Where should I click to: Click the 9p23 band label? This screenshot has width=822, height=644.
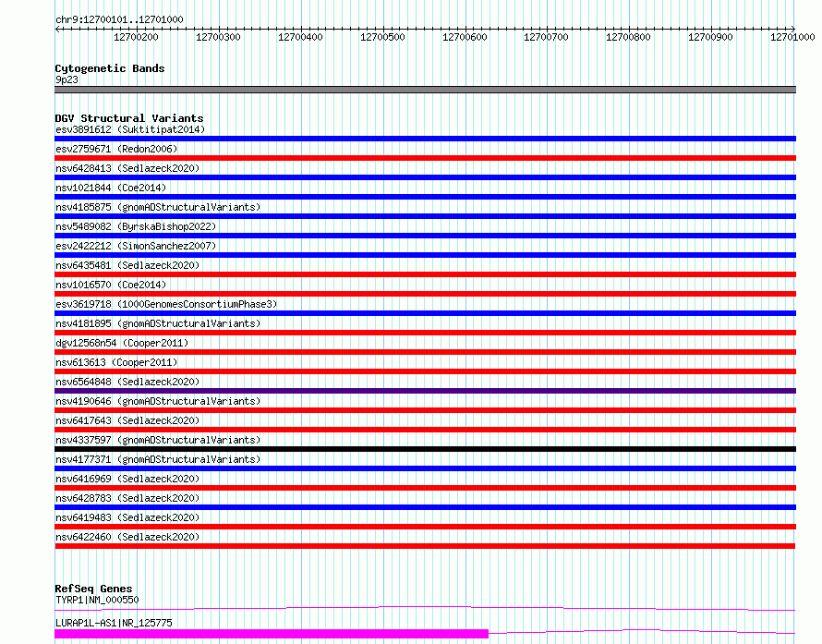tap(66, 79)
